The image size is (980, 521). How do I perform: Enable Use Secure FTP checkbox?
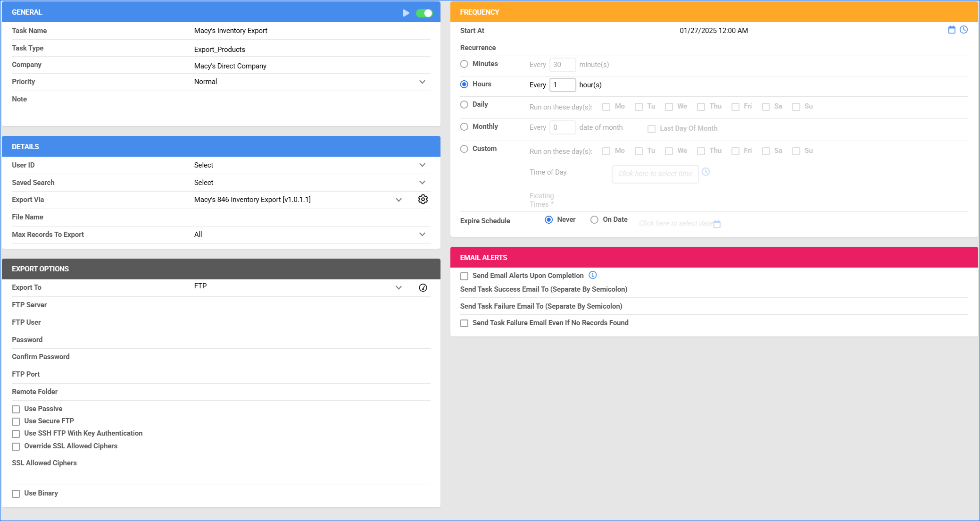coord(16,421)
